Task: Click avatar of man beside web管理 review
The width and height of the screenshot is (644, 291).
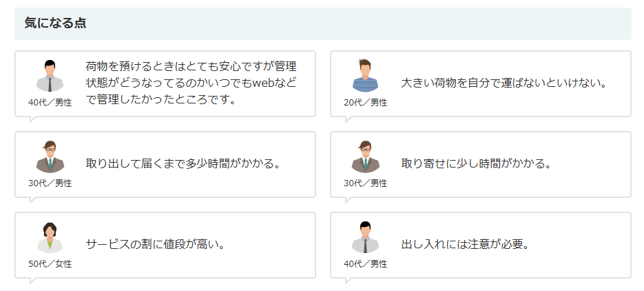Action: [50, 76]
